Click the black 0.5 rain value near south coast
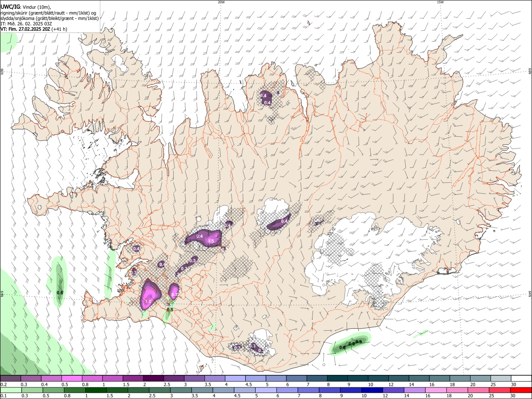The image size is (532, 399). (170, 310)
